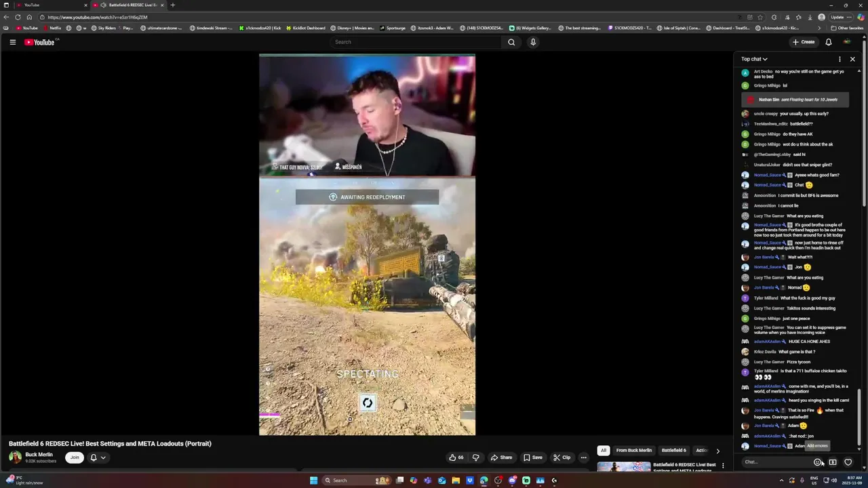Image resolution: width=868 pixels, height=488 pixels.
Task: Expand the Top chat dropdown
Action: (x=754, y=59)
